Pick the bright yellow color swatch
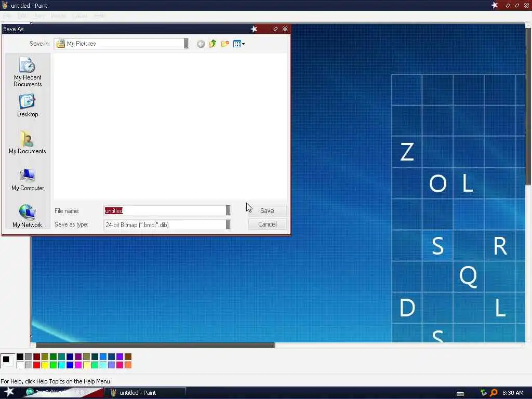Viewport: 532px width, 399px height. (45, 365)
